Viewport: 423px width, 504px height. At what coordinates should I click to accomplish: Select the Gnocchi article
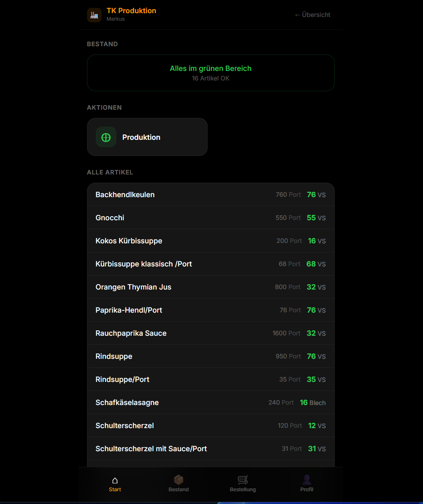pyautogui.click(x=210, y=218)
